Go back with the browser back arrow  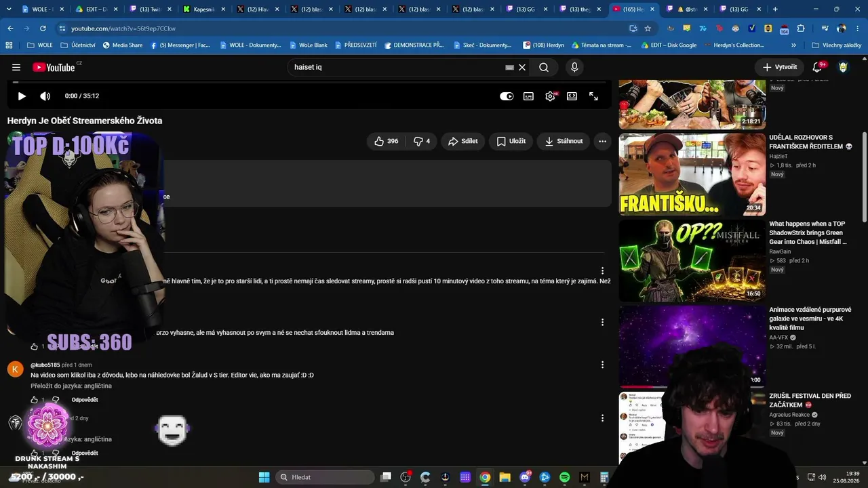[x=10, y=28]
